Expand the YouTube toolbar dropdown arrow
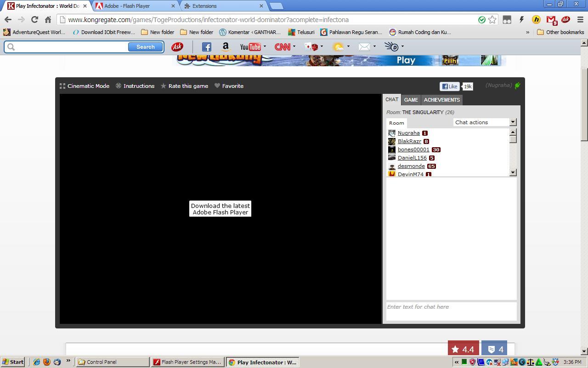 265,46
